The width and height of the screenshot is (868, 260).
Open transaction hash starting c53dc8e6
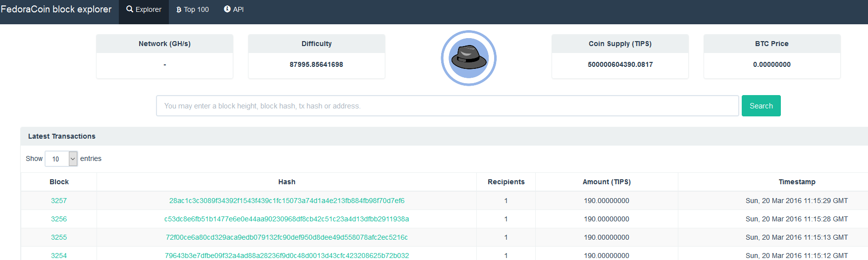click(287, 219)
